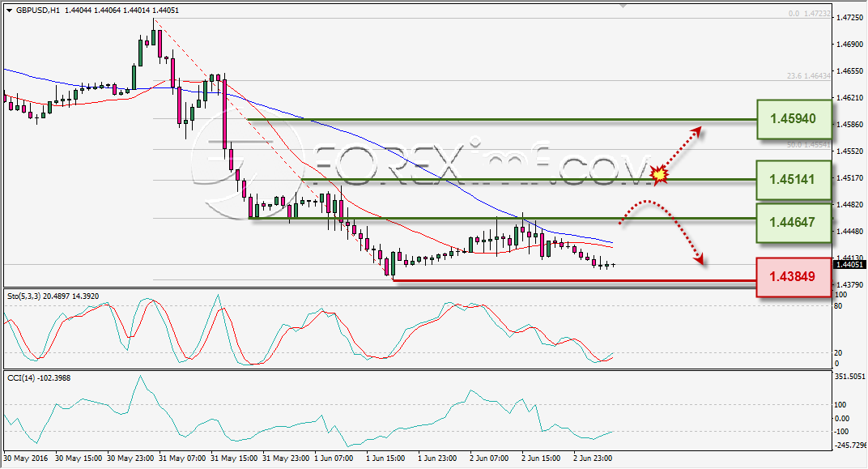Click Fibonacci label 50.0 1.45541
The image size is (868, 469).
tap(808, 144)
